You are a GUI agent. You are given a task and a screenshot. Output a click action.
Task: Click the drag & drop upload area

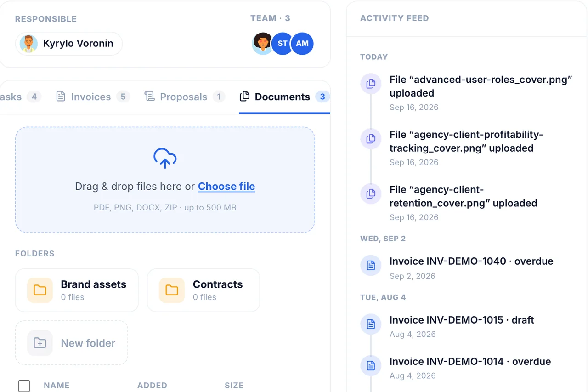point(165,180)
